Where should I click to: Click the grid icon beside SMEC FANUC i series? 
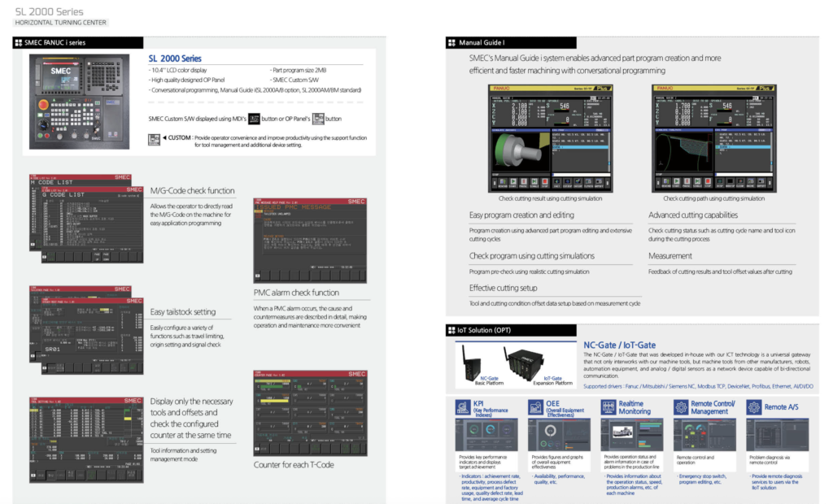click(x=19, y=42)
